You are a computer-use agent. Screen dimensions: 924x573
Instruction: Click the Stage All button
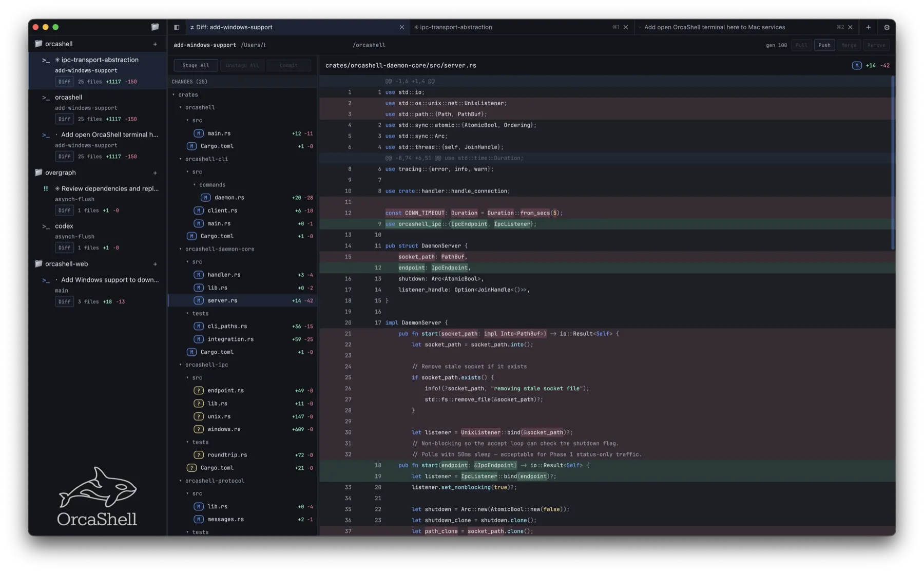click(196, 66)
